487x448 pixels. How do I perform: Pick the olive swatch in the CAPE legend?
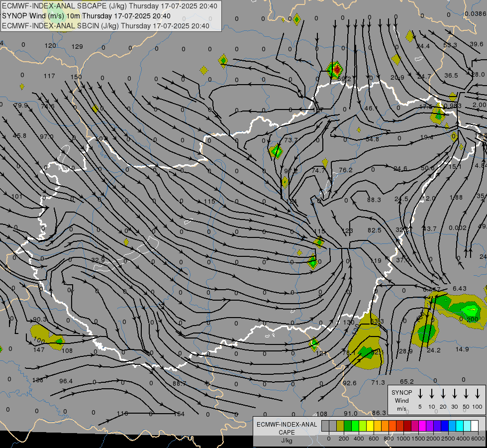click(340, 426)
